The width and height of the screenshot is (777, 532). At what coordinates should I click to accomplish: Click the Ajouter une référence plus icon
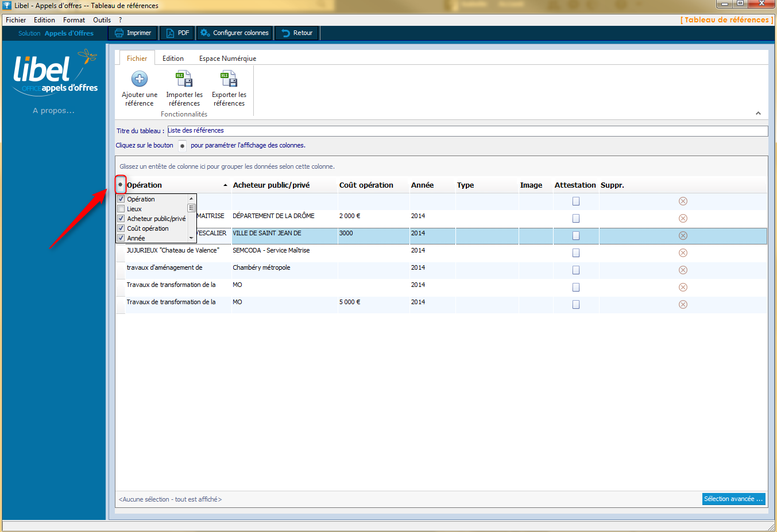point(140,79)
